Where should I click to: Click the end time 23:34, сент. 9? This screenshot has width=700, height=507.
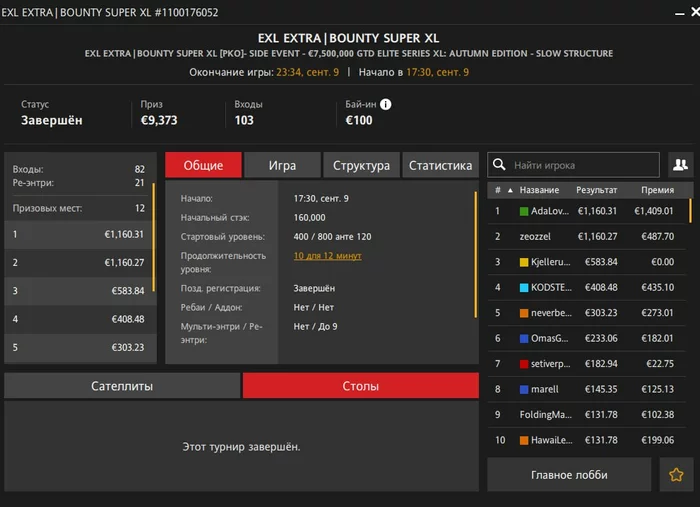pos(308,72)
